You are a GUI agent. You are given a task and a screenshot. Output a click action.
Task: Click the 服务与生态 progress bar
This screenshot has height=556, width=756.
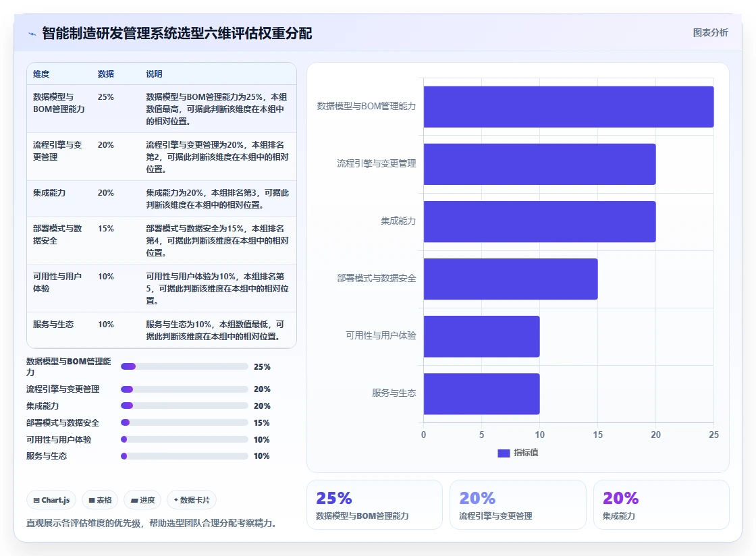tap(184, 455)
